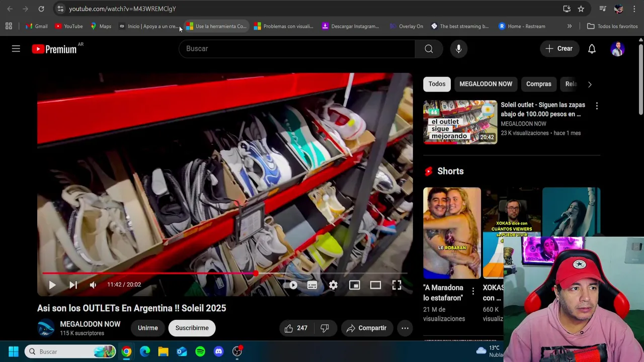
Task: Start voice search with the microphone icon
Action: click(x=458, y=49)
